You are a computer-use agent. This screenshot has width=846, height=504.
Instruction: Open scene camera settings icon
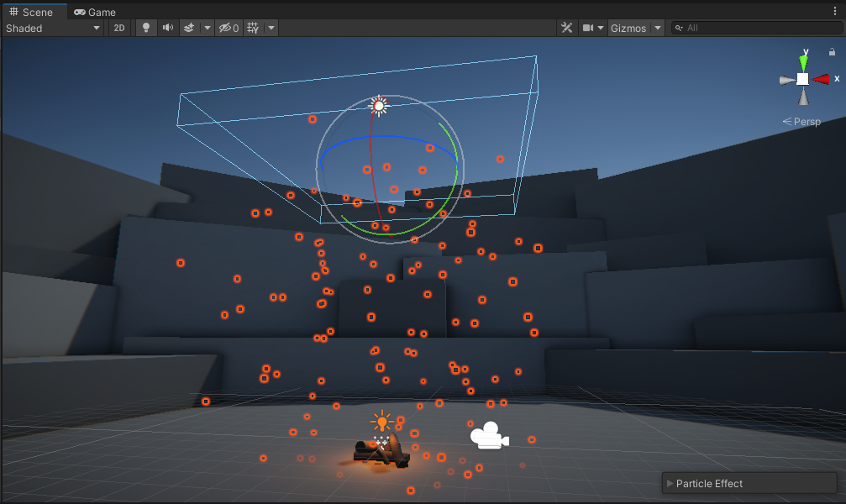(x=589, y=28)
